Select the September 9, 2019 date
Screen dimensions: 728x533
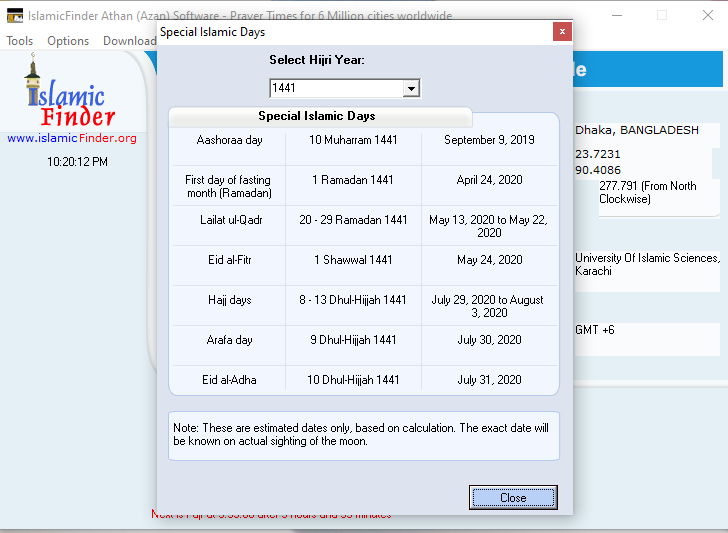[489, 140]
